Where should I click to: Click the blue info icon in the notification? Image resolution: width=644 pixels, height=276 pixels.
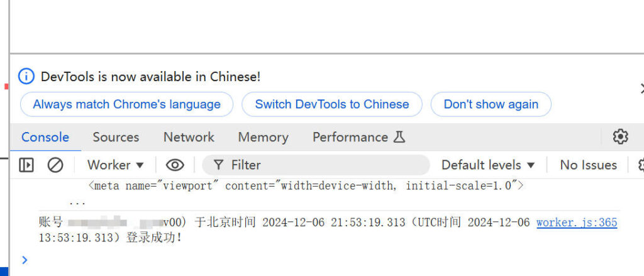click(26, 77)
